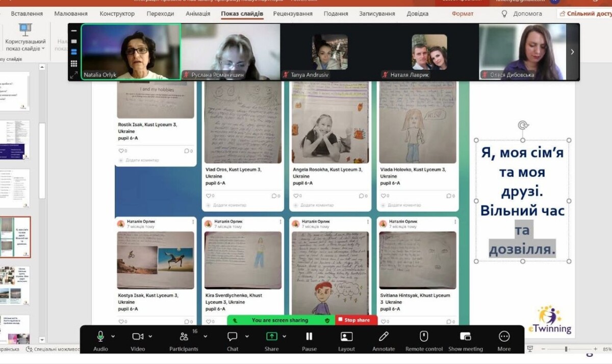Show next video participants with arrow

[x=572, y=51]
